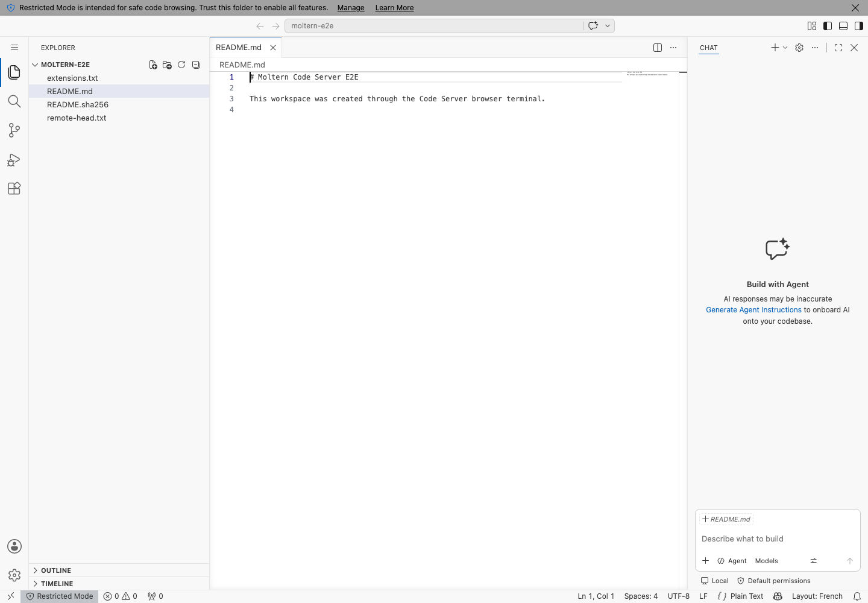Create a new file in MOLTERN-E2E
Screen dimensions: 868x603
(153, 65)
